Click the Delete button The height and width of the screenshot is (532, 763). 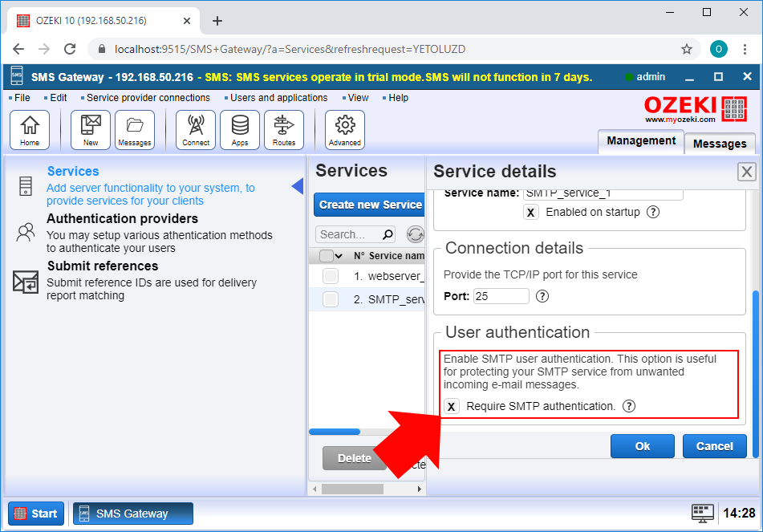coord(355,458)
